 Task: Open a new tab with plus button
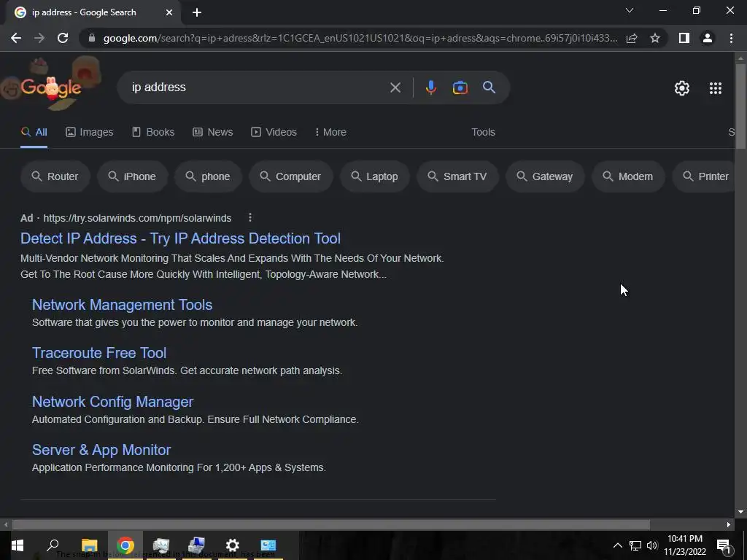197,12
